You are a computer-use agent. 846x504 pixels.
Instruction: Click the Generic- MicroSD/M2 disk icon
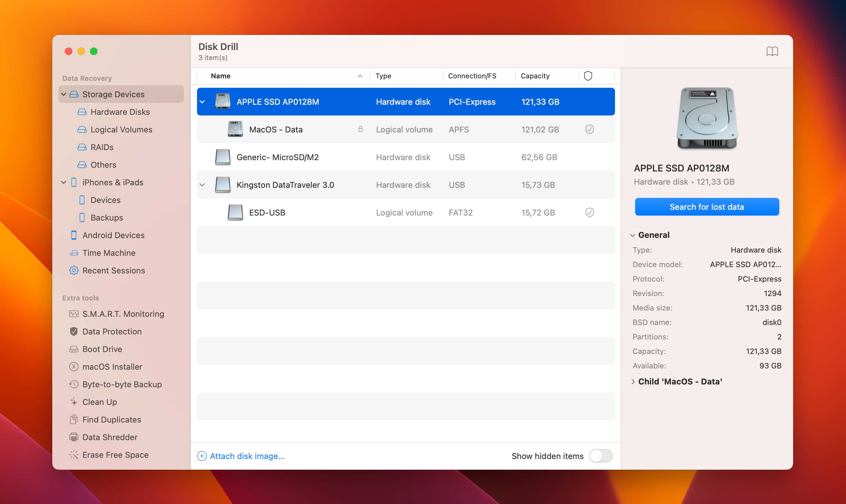(223, 157)
